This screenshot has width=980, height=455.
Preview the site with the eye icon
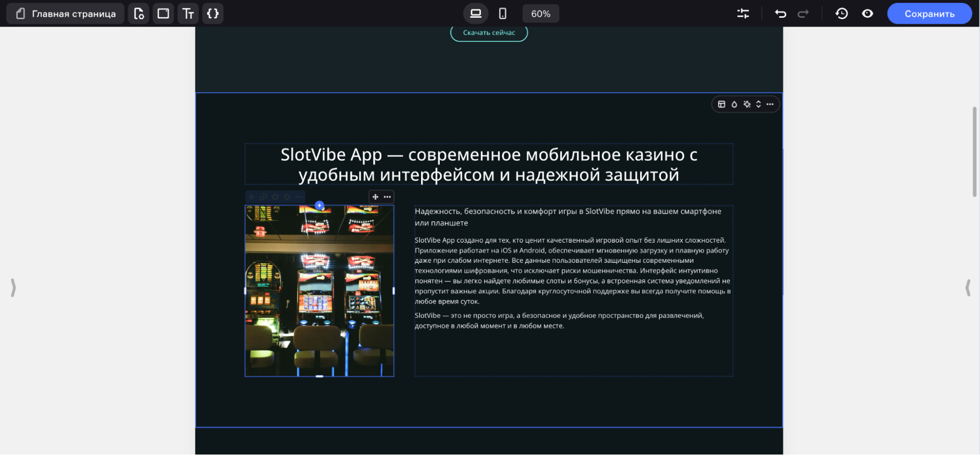(x=867, y=14)
